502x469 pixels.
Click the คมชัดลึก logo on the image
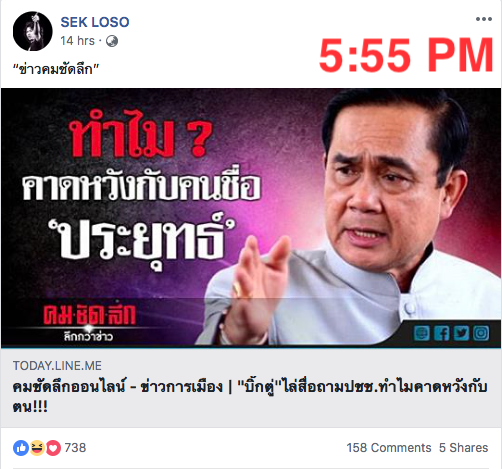point(89,322)
